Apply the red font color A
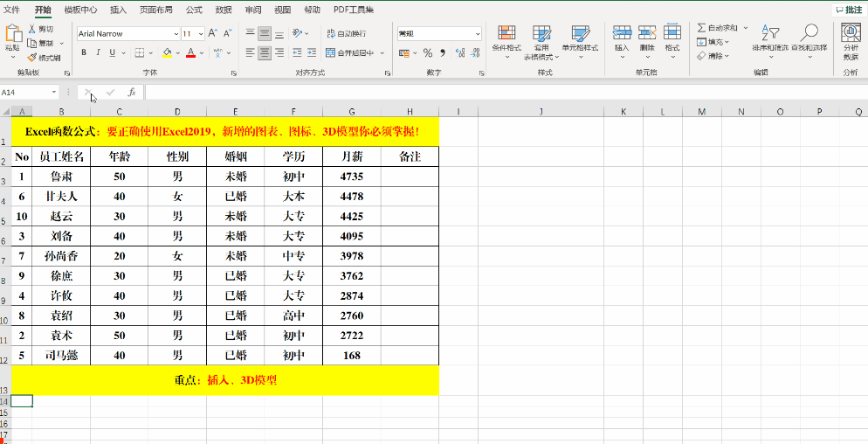 point(191,52)
